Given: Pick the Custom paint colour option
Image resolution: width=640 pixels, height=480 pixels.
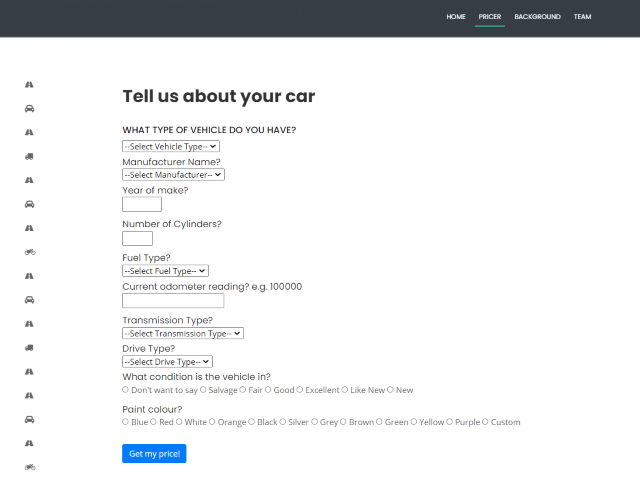Looking at the screenshot, I should [x=486, y=422].
